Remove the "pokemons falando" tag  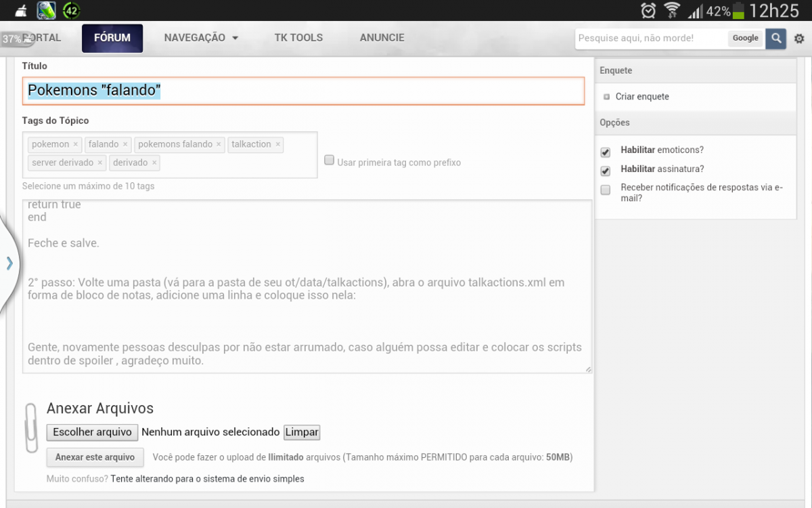pos(219,144)
